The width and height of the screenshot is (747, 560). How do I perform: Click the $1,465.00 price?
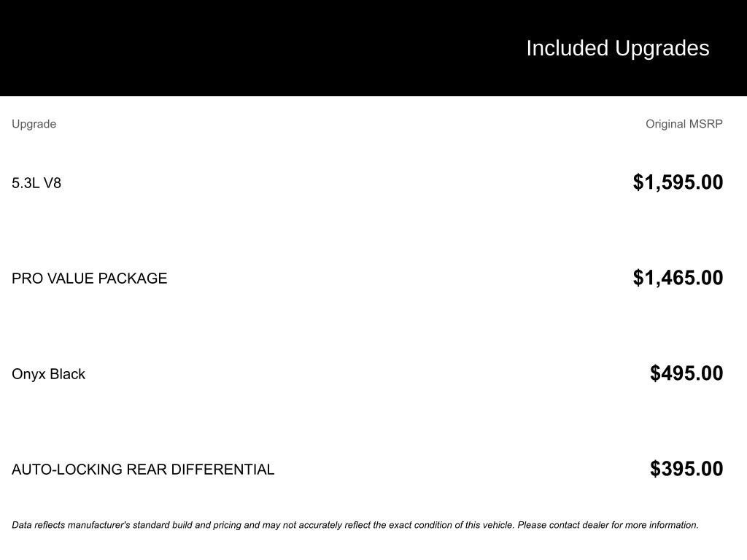point(678,278)
